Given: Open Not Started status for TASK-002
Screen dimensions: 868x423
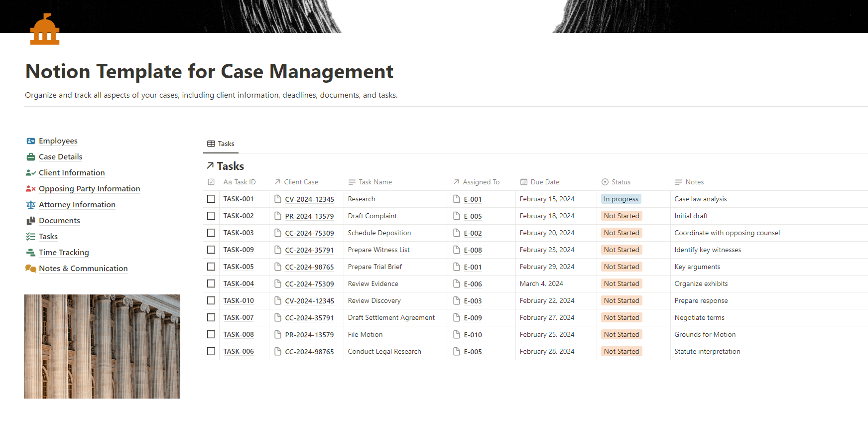Looking at the screenshot, I should [x=621, y=216].
